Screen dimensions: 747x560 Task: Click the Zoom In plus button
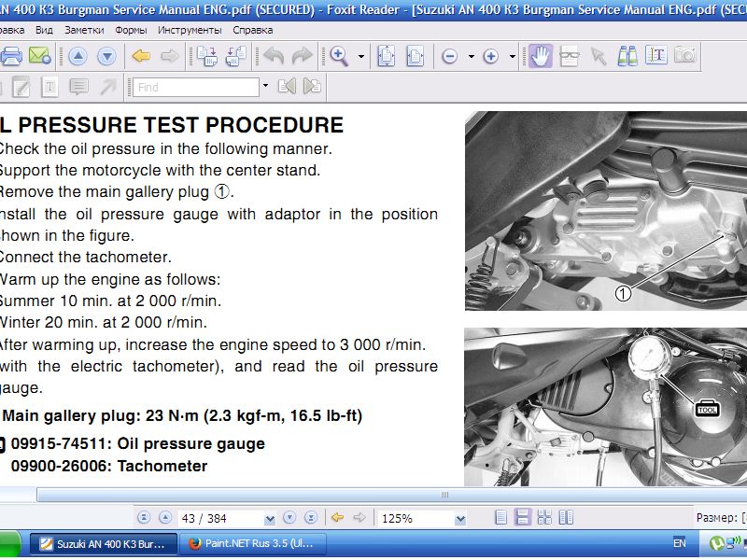tap(491, 57)
